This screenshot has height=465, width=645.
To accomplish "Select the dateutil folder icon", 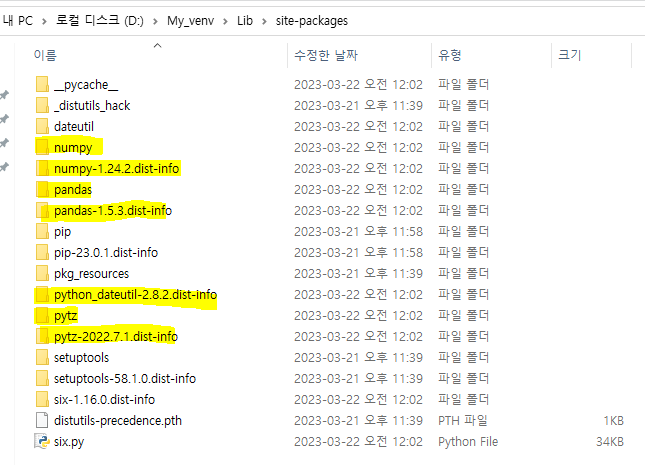I will pyautogui.click(x=42, y=126).
